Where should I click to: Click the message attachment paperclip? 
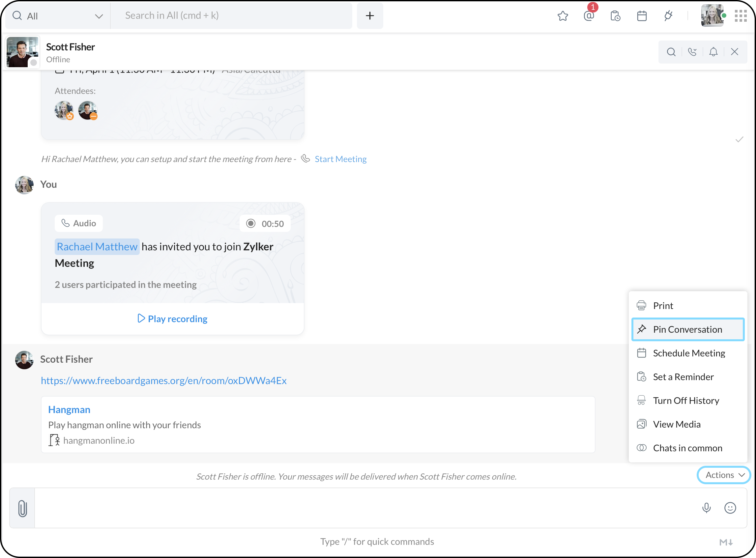pos(22,508)
